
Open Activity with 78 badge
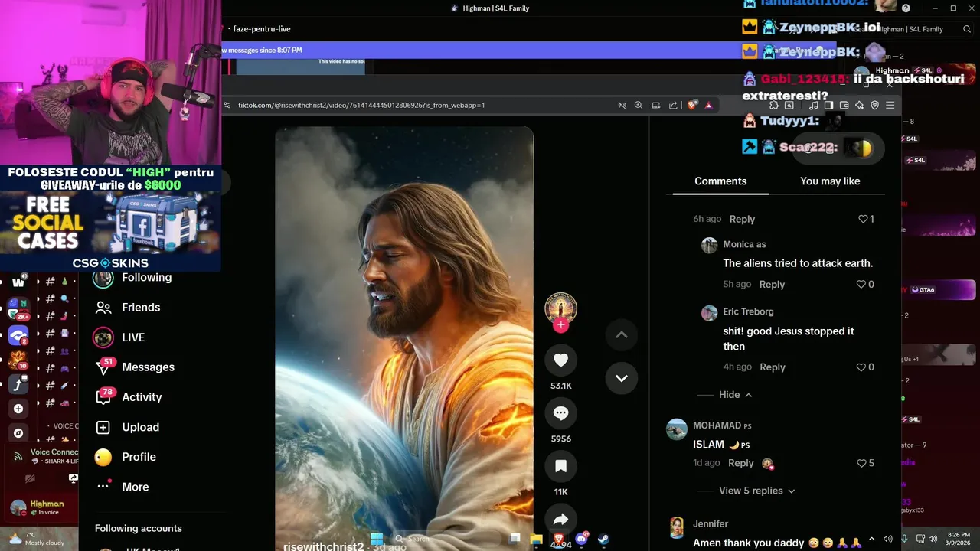click(x=129, y=397)
